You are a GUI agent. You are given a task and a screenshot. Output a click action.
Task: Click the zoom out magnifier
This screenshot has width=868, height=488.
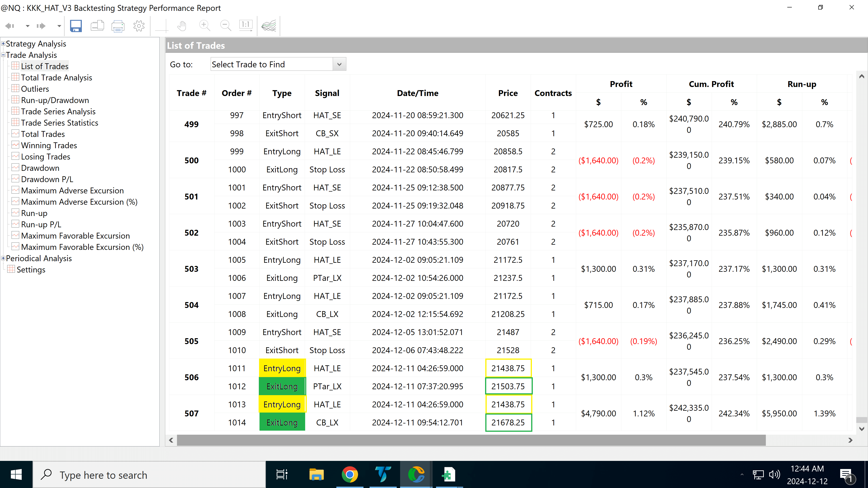coord(225,26)
